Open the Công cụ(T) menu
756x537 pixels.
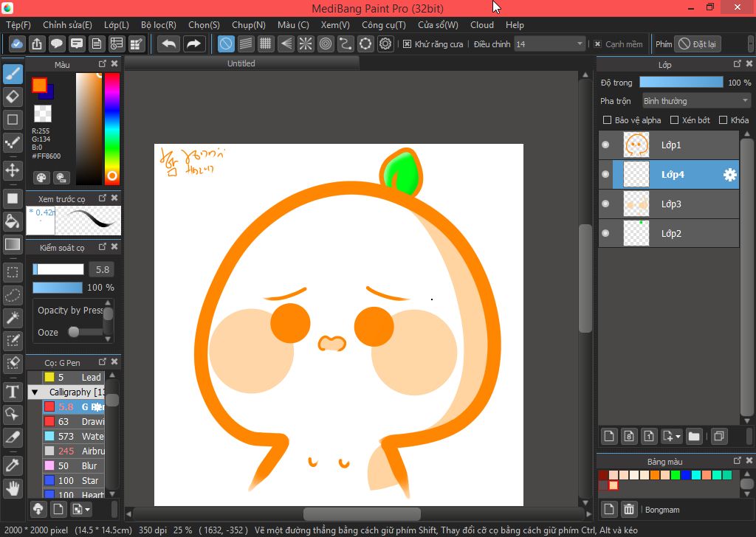click(x=383, y=25)
